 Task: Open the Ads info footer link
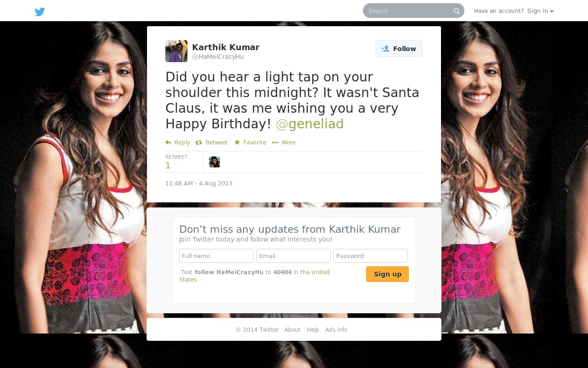pos(336,330)
